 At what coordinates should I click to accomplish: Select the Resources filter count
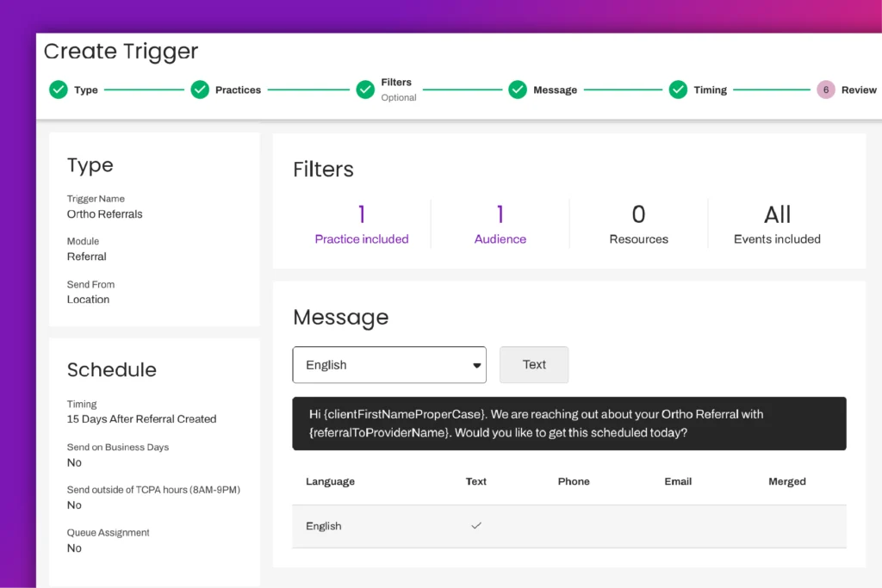639,224
